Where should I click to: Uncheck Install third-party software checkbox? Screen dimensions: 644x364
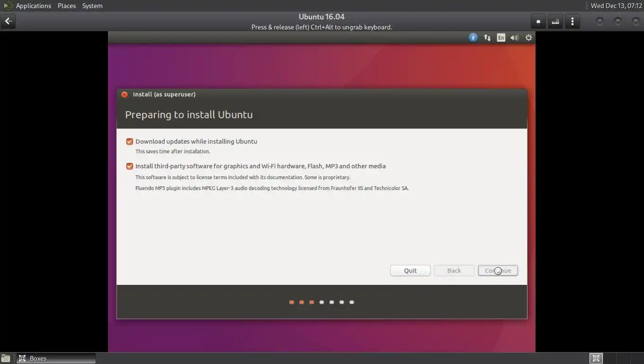click(130, 166)
